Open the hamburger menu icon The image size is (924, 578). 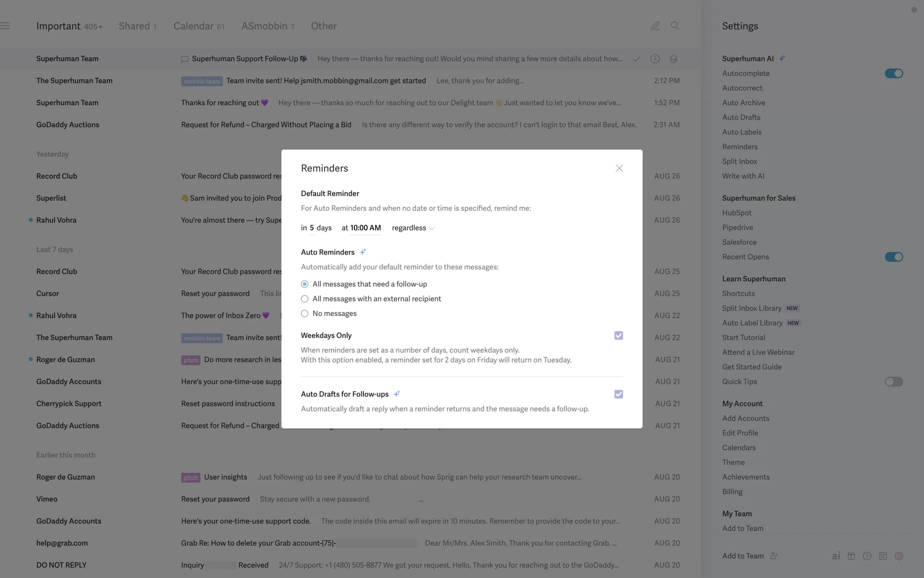point(5,26)
